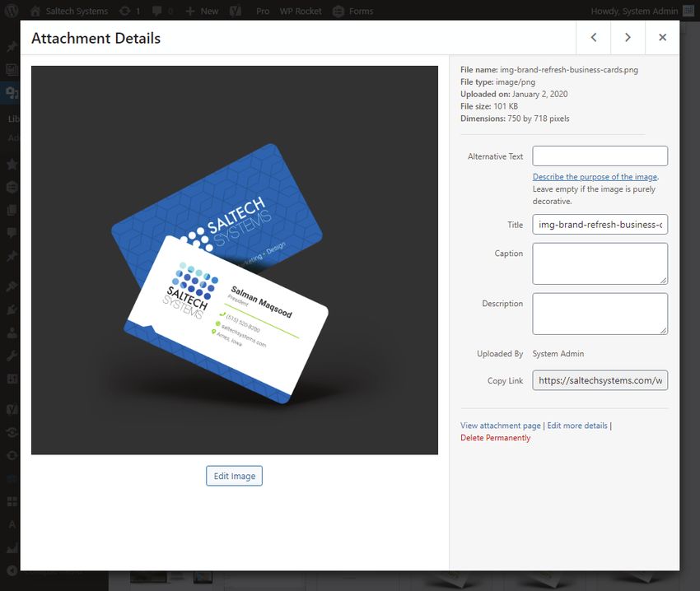Click the business cards image preview

[x=235, y=260]
